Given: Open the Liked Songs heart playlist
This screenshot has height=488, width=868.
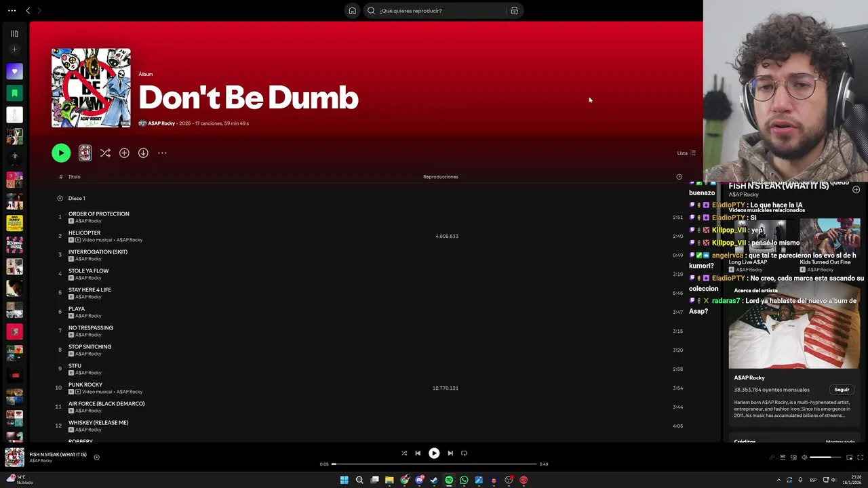Looking at the screenshot, I should point(14,71).
